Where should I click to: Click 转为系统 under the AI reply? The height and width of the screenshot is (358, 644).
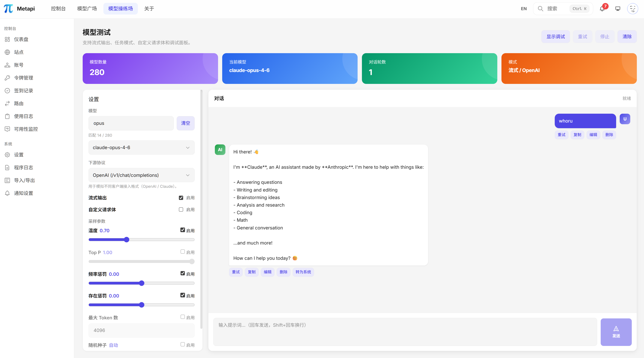click(303, 272)
